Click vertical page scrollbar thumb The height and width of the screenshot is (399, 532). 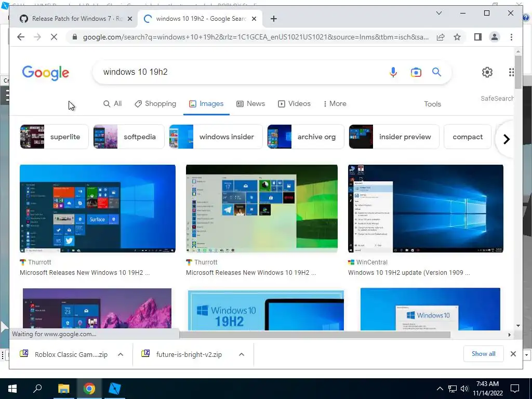pos(518,72)
